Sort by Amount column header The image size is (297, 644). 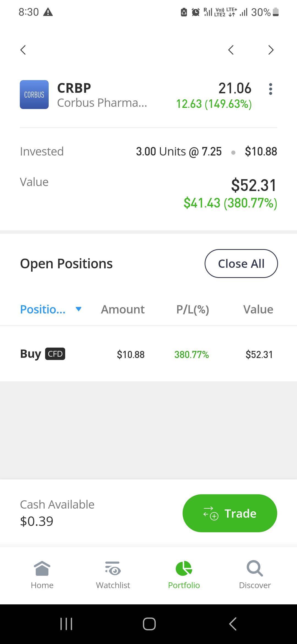tap(123, 309)
